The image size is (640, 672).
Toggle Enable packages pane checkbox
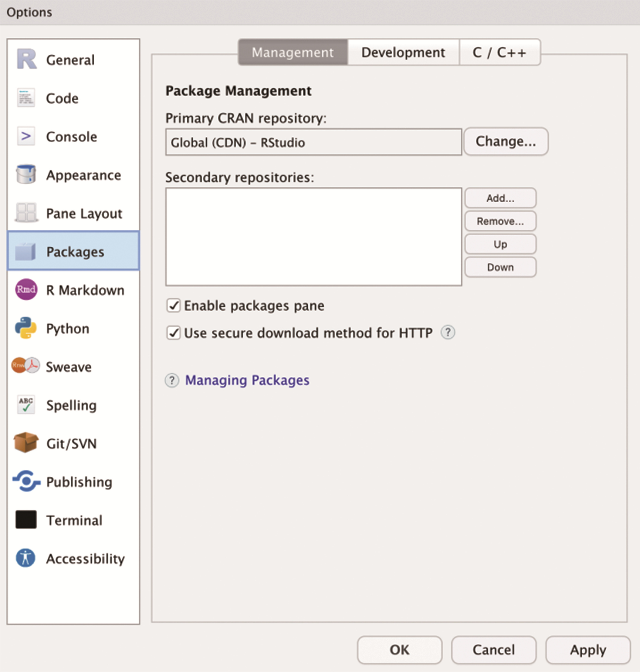174,305
